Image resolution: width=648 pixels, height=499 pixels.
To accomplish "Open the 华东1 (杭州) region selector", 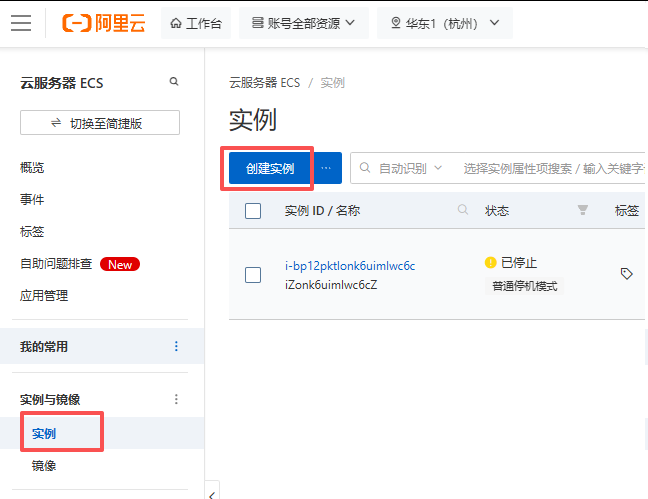I will [x=445, y=23].
